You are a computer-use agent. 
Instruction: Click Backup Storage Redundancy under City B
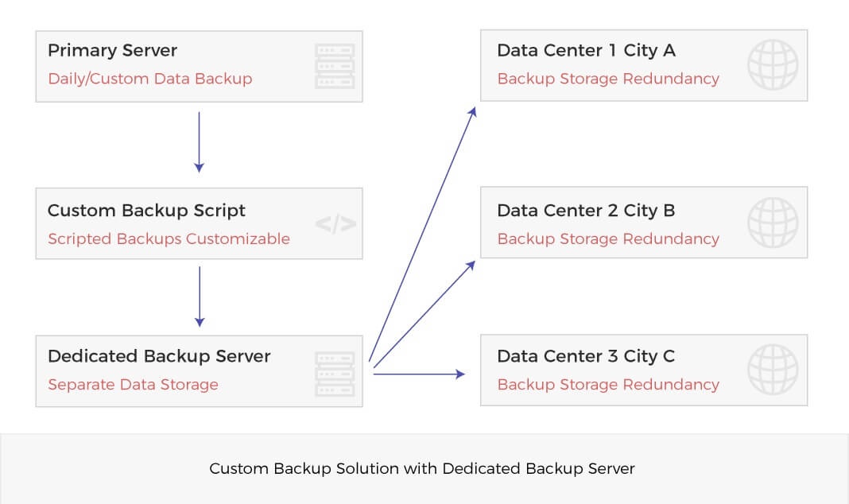tap(608, 238)
